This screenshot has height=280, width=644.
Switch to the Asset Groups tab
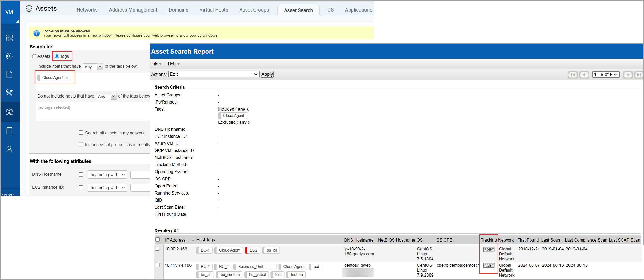point(254,10)
